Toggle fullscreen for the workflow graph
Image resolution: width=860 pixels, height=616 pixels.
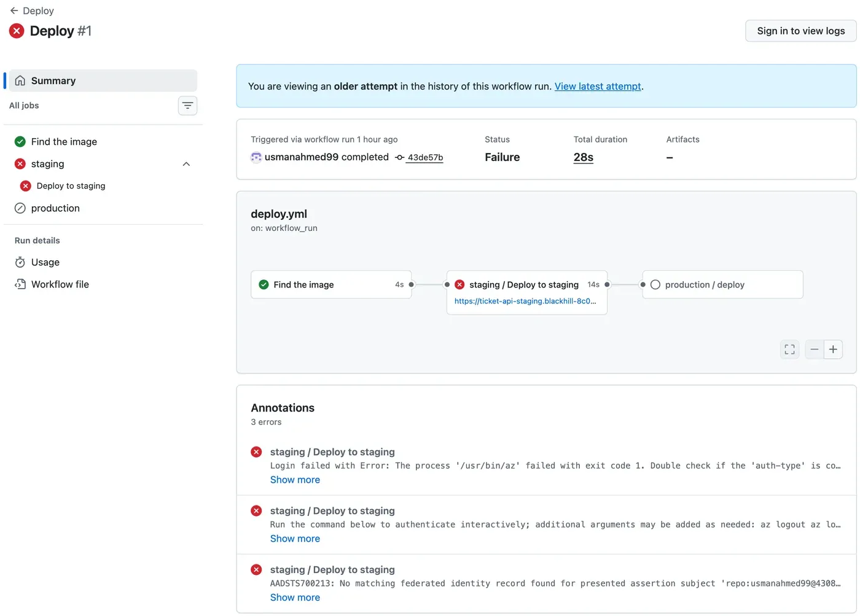790,349
